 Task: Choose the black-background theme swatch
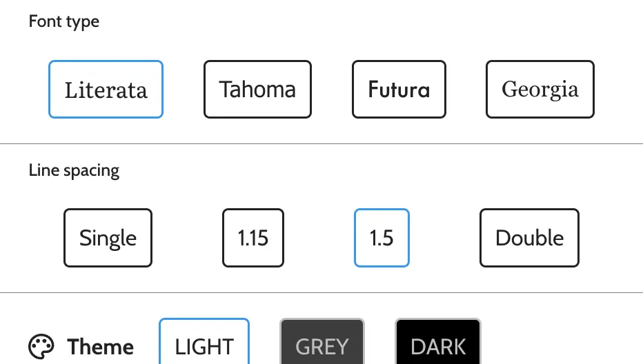pos(438,345)
